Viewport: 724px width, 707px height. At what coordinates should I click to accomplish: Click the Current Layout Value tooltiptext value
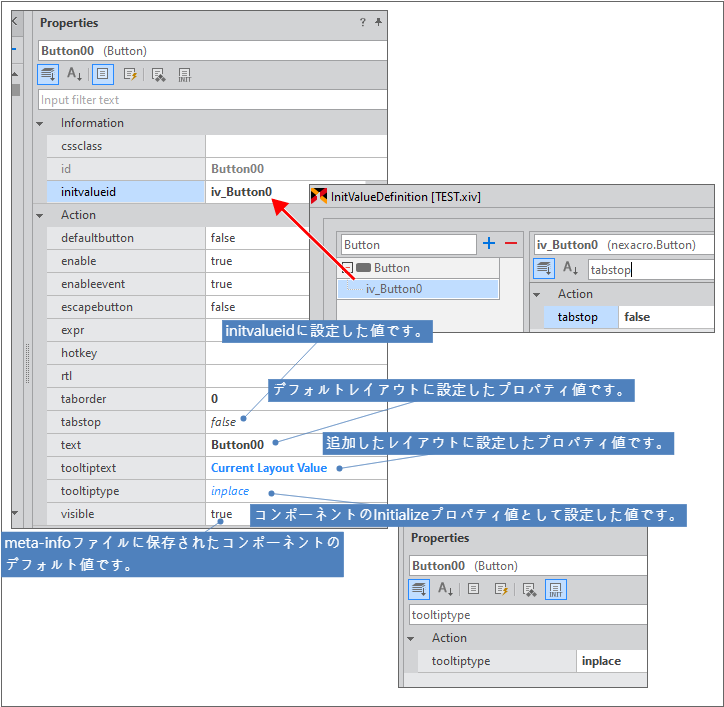point(268,468)
